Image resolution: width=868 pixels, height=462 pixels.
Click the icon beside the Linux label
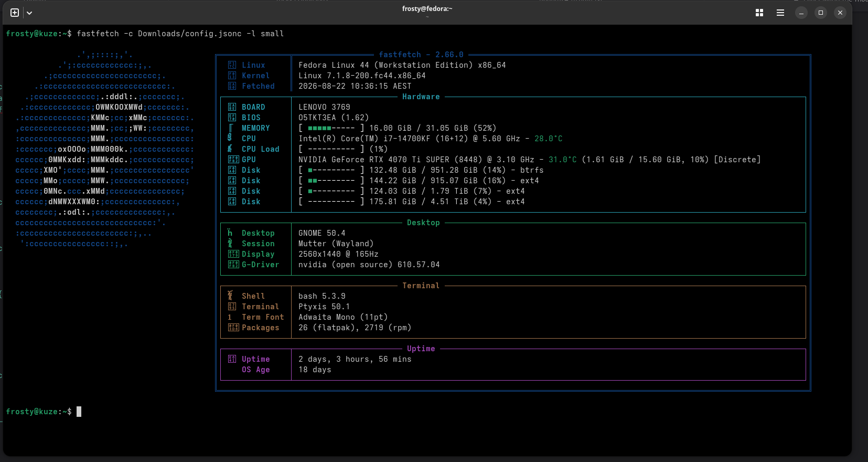click(x=232, y=65)
